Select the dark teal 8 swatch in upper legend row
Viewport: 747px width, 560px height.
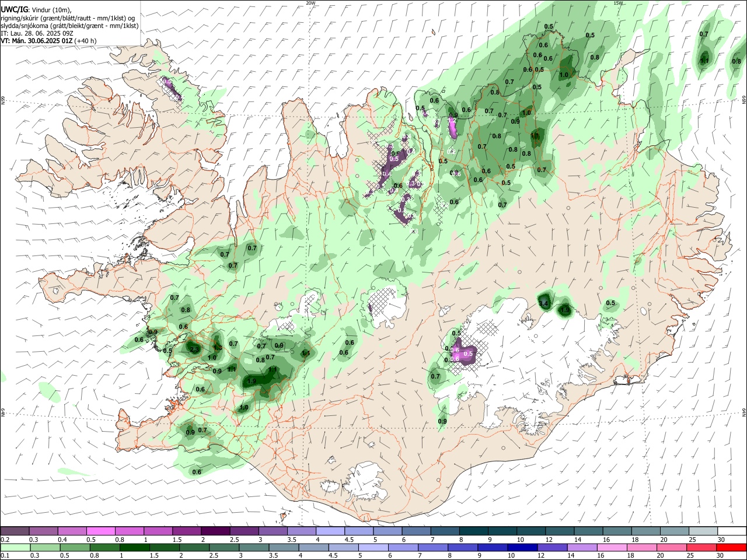coord(473,531)
